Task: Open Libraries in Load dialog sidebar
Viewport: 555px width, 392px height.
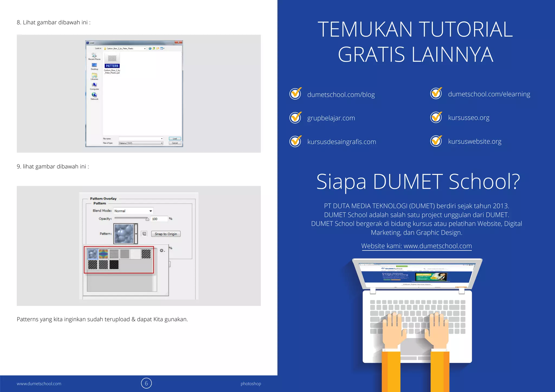Action: (94, 77)
